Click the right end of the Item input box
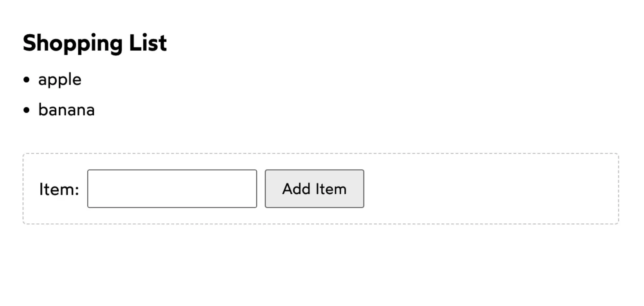Screen dimensions: 644x306 [253, 189]
